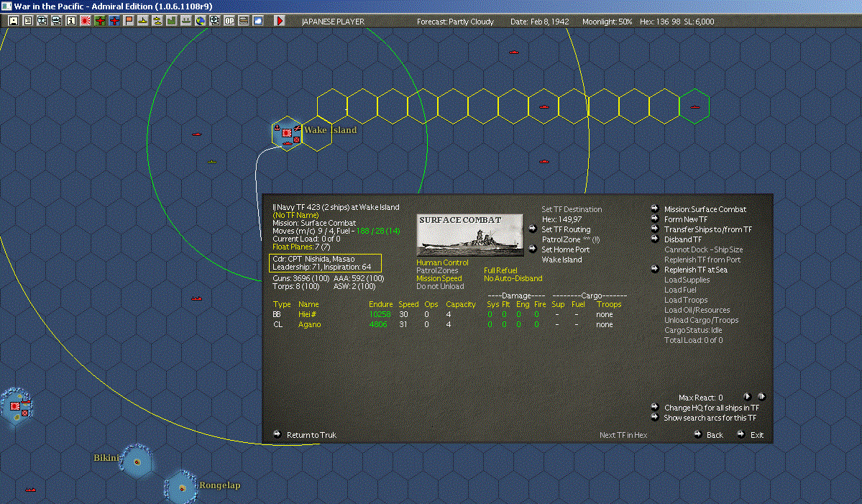The width and height of the screenshot is (862, 504).
Task: Toggle the Do not Unload setting
Action: click(x=440, y=286)
